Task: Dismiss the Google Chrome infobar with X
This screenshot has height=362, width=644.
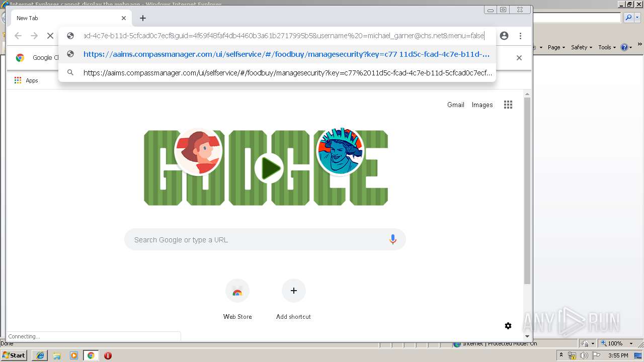Action: (519, 58)
